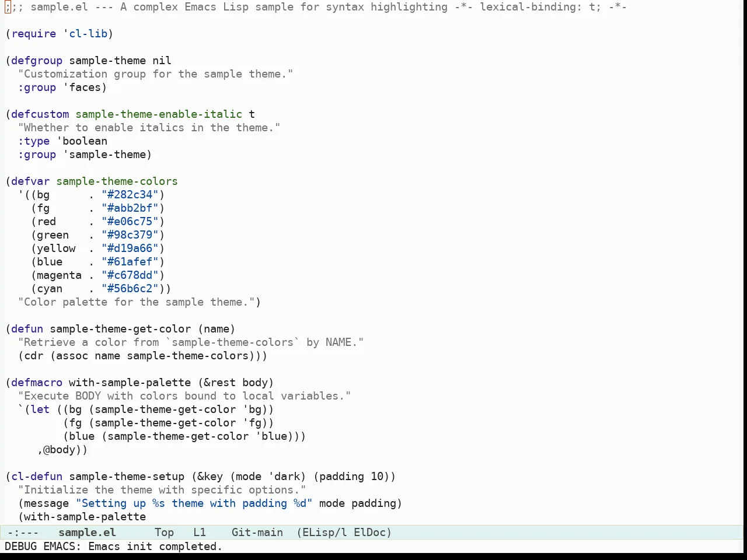Click the 'magenta' key in the palette
This screenshot has width=747, height=560.
coord(60,275)
